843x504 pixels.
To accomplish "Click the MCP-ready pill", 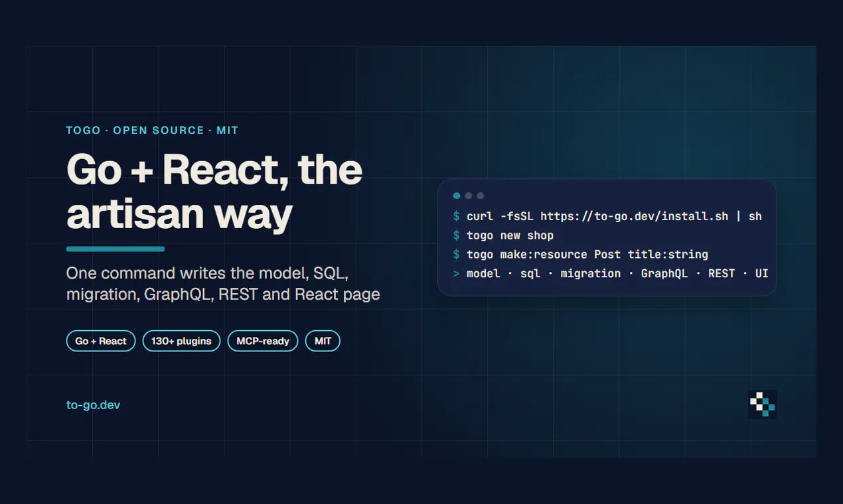I will (x=263, y=341).
